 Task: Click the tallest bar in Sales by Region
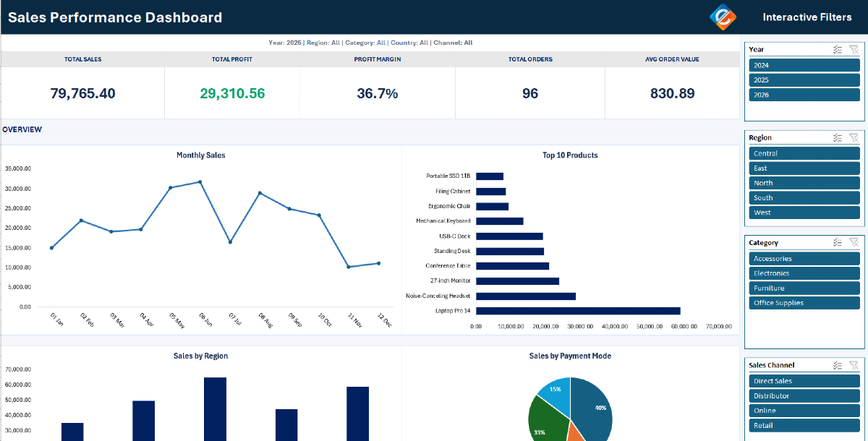215,409
